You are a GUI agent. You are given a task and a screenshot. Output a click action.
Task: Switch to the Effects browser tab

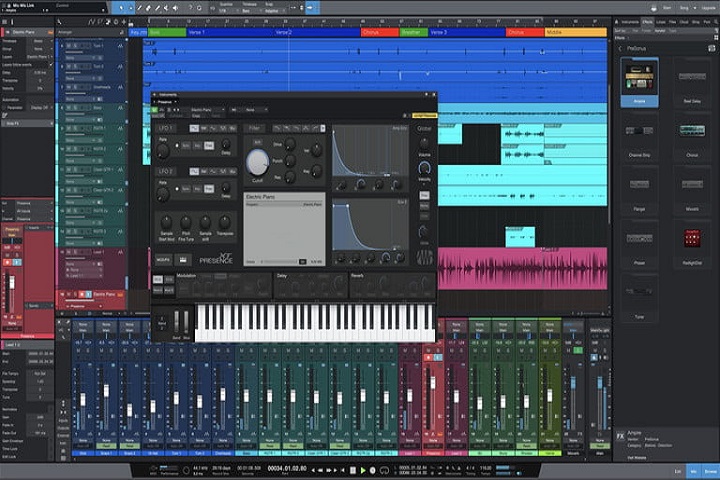coord(648,20)
